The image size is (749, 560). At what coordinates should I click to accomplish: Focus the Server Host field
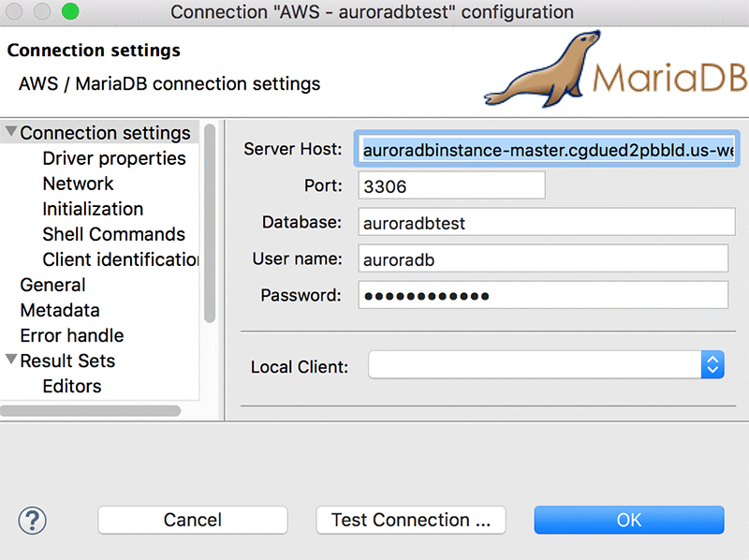[x=547, y=150]
